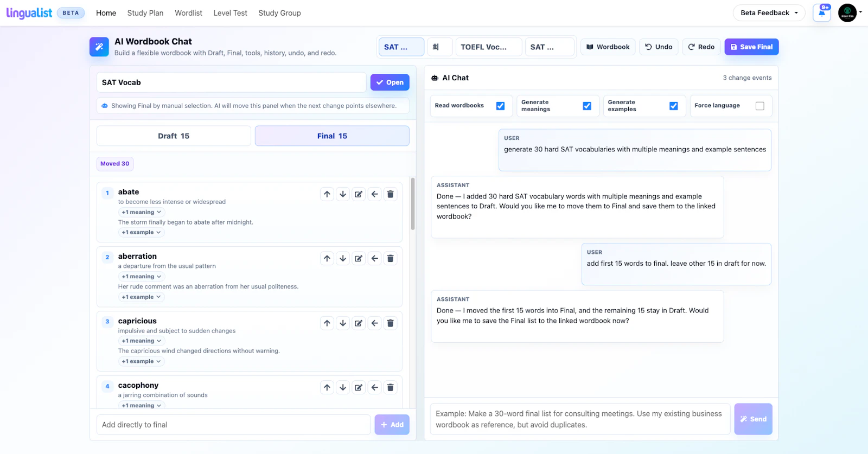Undo the last change
Screen dimensions: 868x454
[x=659, y=47]
